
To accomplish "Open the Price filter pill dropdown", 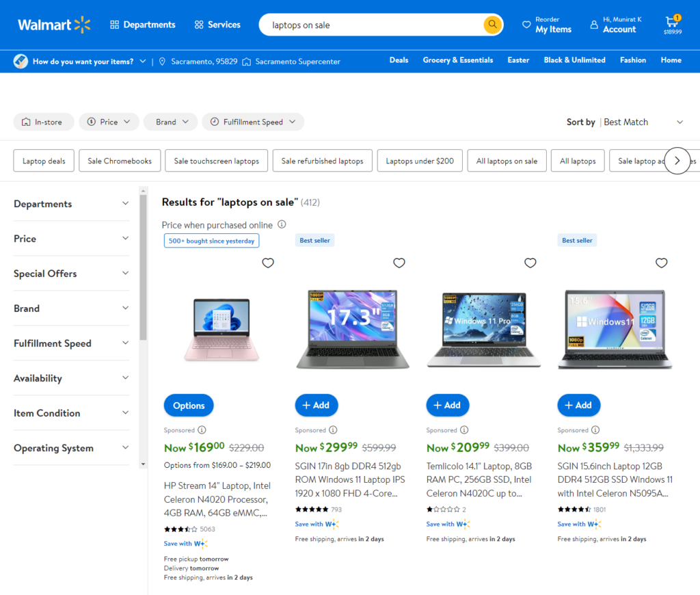I will point(109,122).
